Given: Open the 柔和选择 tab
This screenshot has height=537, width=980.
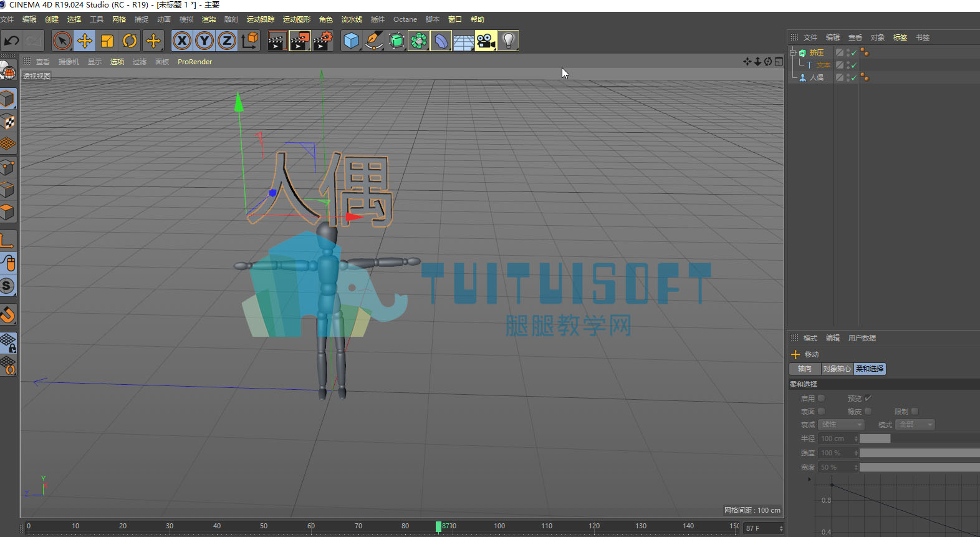Looking at the screenshot, I should point(870,369).
